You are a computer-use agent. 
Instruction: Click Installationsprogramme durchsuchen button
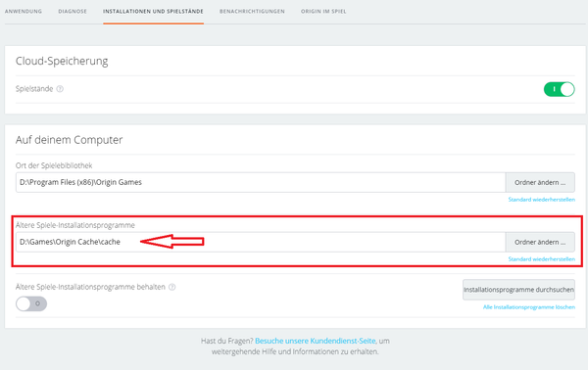(518, 290)
